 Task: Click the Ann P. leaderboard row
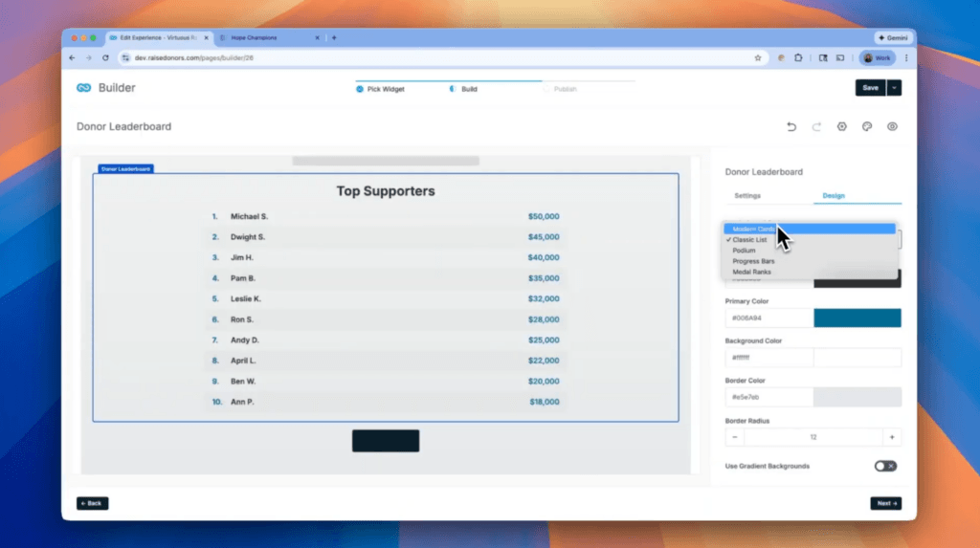[386, 402]
